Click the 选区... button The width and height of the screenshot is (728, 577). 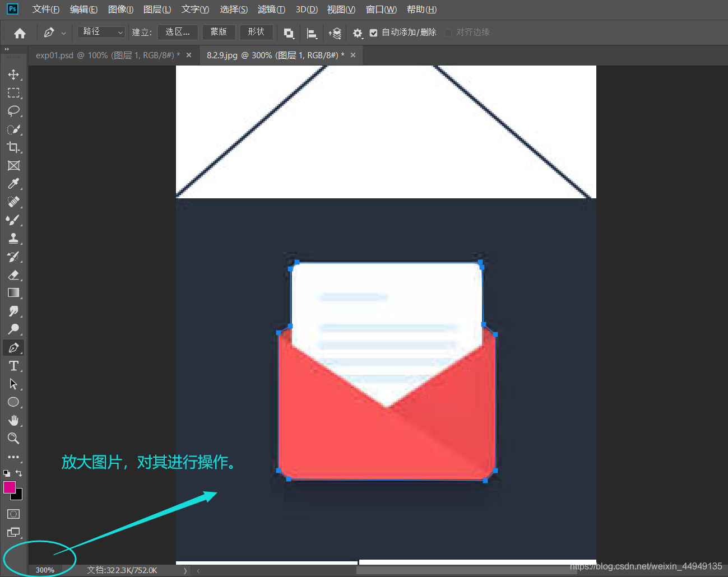tap(178, 32)
